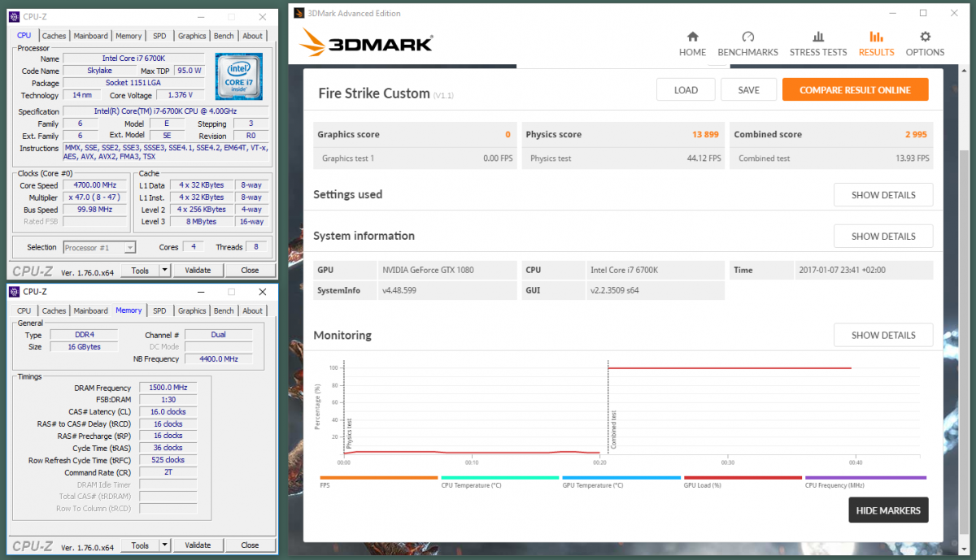Click the Multiplier value x 47.0 (8 - 47)
The width and height of the screenshot is (976, 560).
pyautogui.click(x=94, y=198)
